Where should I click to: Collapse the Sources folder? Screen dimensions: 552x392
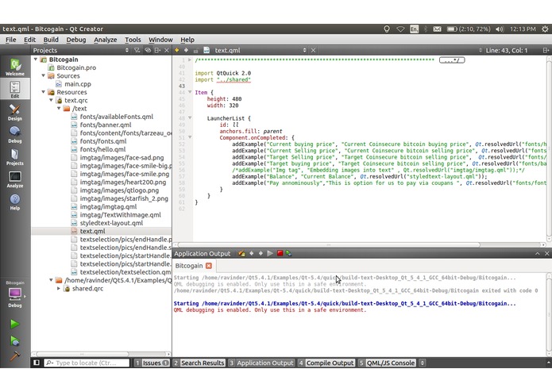pos(44,75)
